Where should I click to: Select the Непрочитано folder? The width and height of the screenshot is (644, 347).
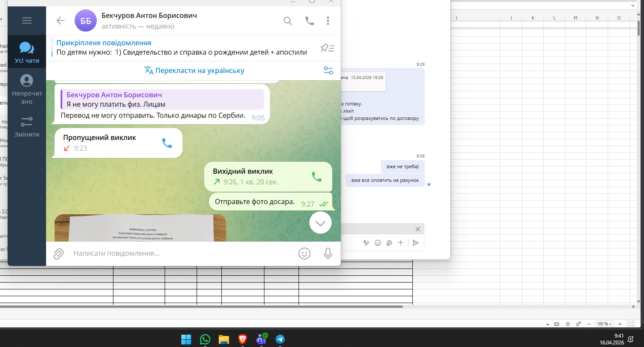(x=27, y=89)
